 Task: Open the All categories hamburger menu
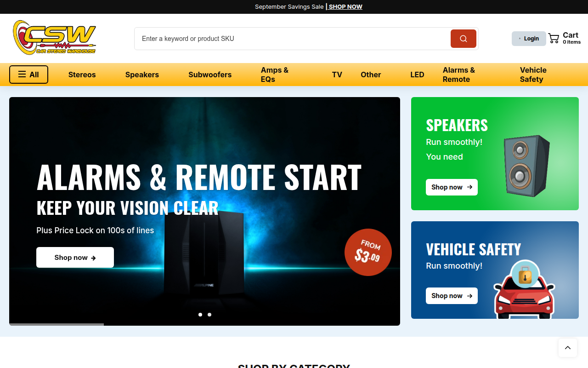pyautogui.click(x=28, y=75)
